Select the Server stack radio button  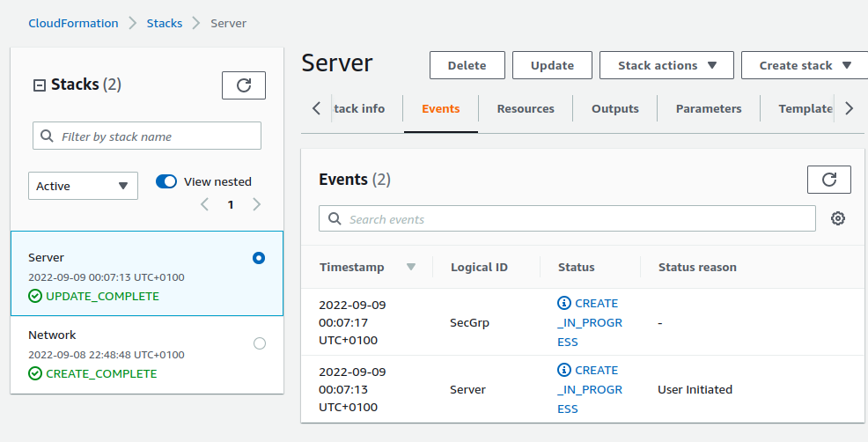click(x=259, y=258)
